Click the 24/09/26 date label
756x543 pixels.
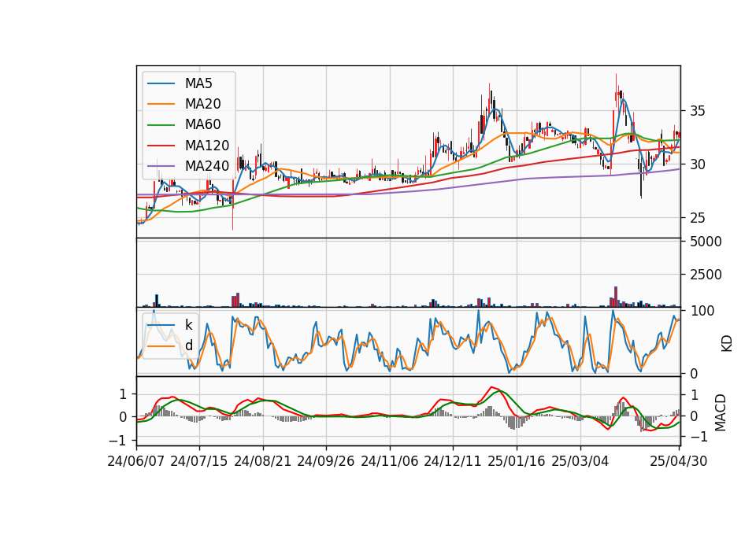pos(325,462)
